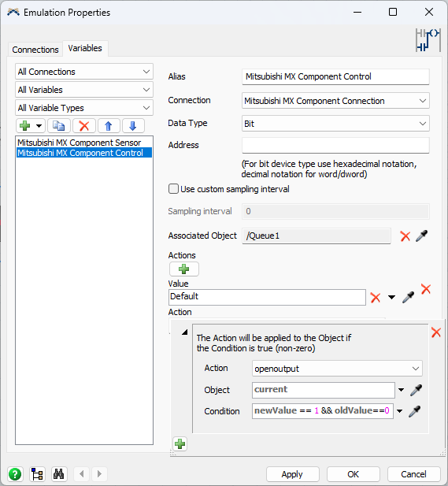Delete selected variable with red X
The height and width of the screenshot is (486, 448).
[x=84, y=126]
